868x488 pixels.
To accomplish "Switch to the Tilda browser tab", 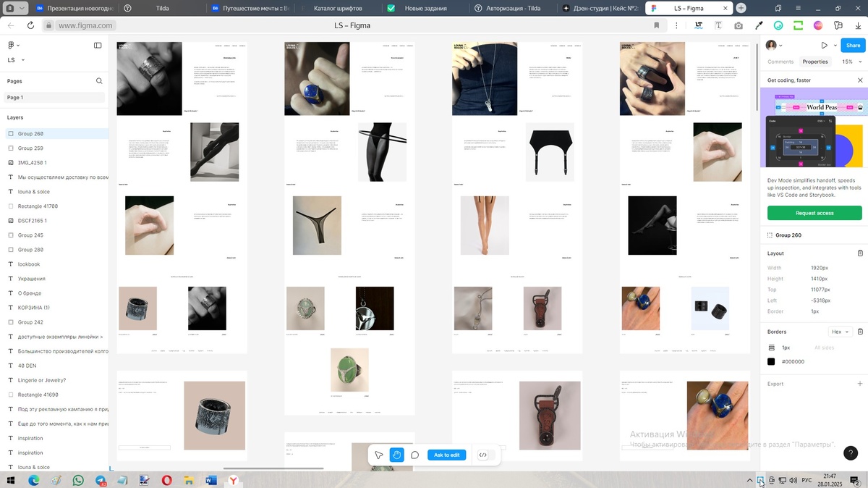I will (163, 8).
